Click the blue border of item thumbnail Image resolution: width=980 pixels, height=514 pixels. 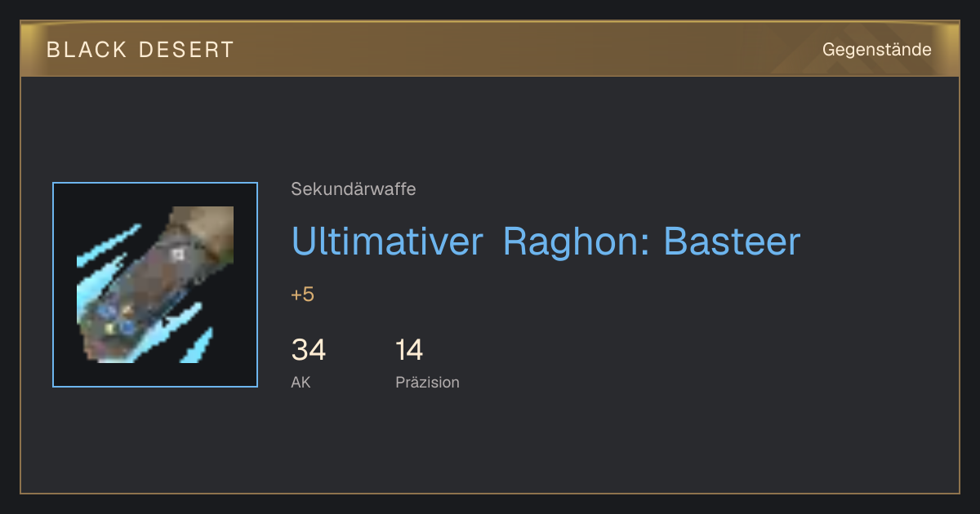click(x=53, y=285)
